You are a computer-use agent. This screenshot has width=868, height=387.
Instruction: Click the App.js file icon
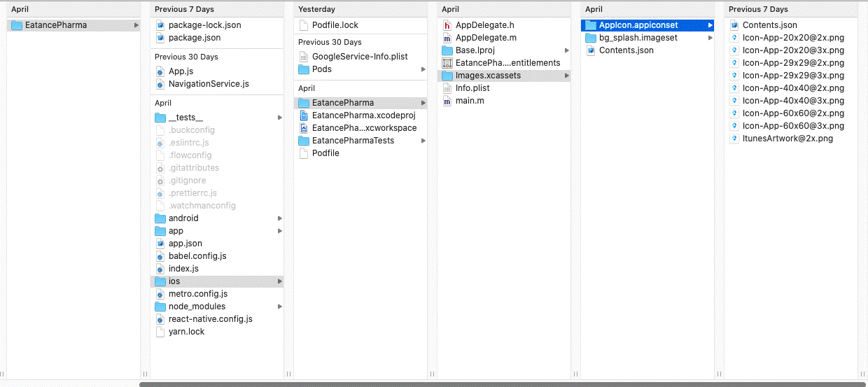160,71
